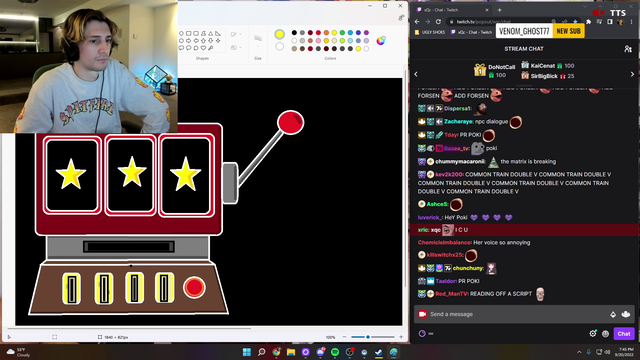The height and width of the screenshot is (360, 640).
Task: Open a new browser tab
Action: point(500,10)
